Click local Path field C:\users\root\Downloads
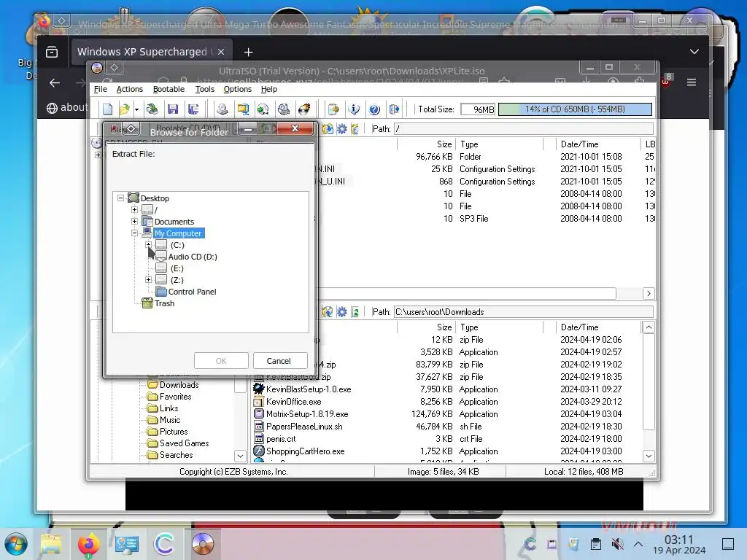The width and height of the screenshot is (747, 560). click(x=524, y=312)
